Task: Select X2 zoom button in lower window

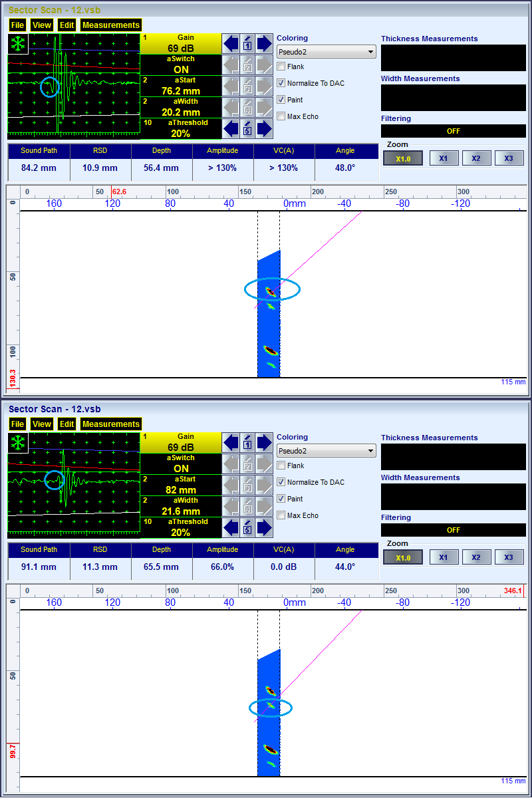Action: [476, 557]
